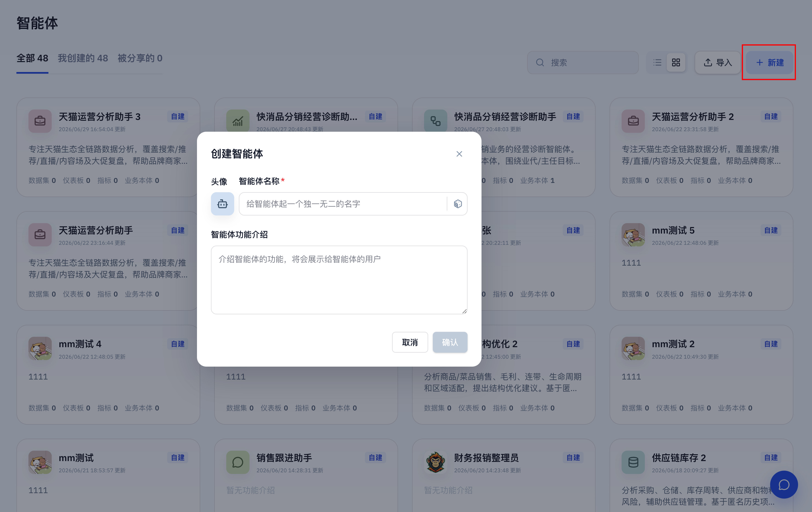The image size is (812, 512).
Task: Click the timestamp 2026/06/29 16:54:04 更新
Action: tap(92, 129)
